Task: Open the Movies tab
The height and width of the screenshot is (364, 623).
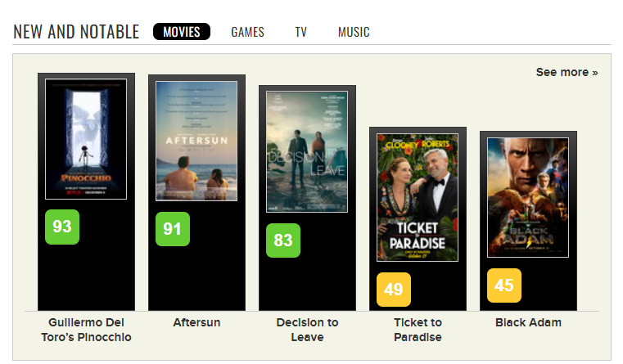Action: pyautogui.click(x=182, y=32)
